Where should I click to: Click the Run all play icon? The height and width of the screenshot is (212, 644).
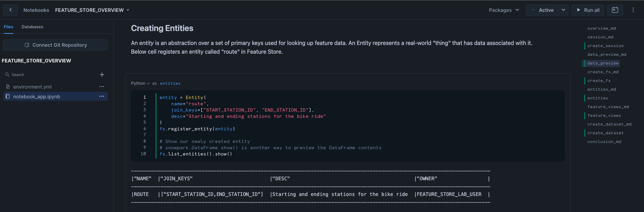579,10
